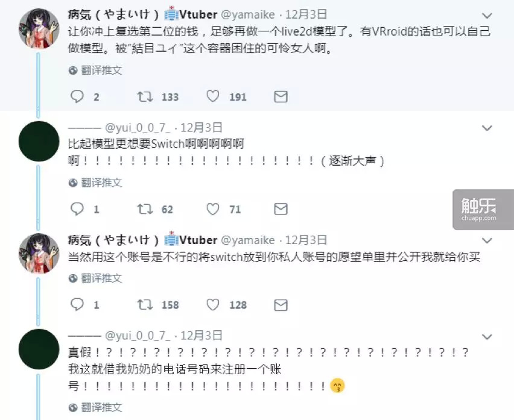Open chevron menu on last yui_0_0_7_ tweet
Screen dimensions: 514x420
[487, 337]
